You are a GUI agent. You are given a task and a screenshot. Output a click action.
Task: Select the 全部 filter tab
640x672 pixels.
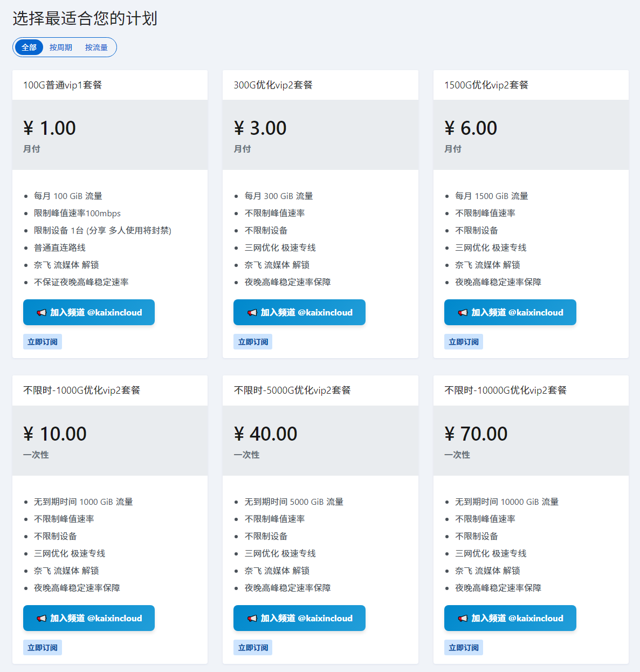pos(29,47)
